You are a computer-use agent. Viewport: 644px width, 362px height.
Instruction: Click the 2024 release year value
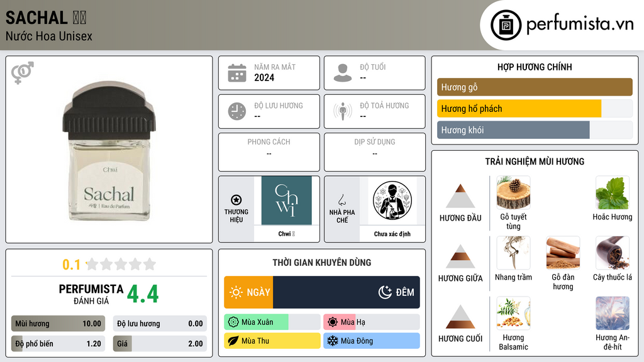pyautogui.click(x=264, y=77)
